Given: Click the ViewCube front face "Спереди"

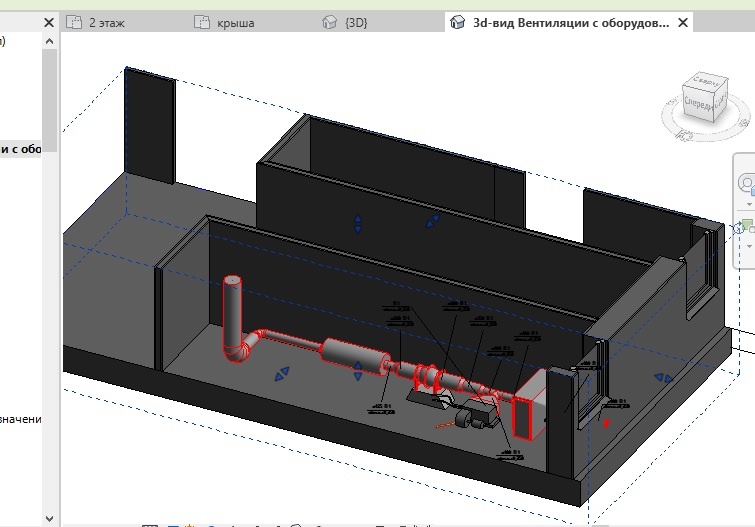Looking at the screenshot, I should click(699, 105).
